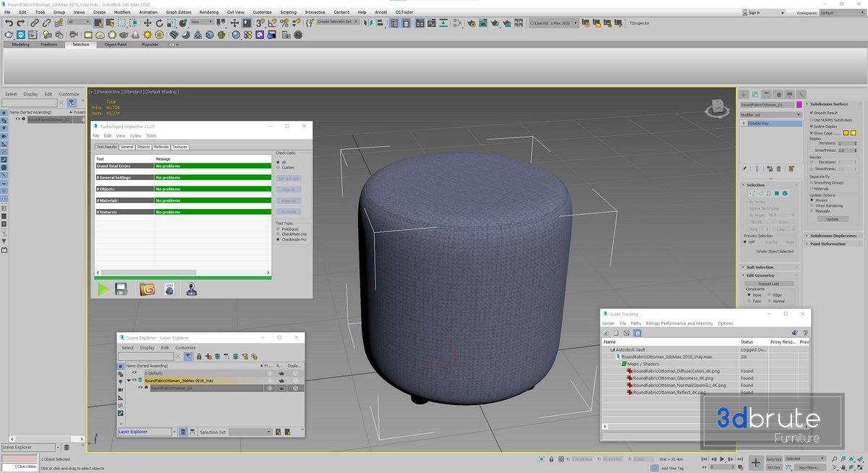Toggle visibility of RoundFabricOttoman_3dsMax-2018_Vray layer
This screenshot has height=473, width=868.
click(x=134, y=380)
